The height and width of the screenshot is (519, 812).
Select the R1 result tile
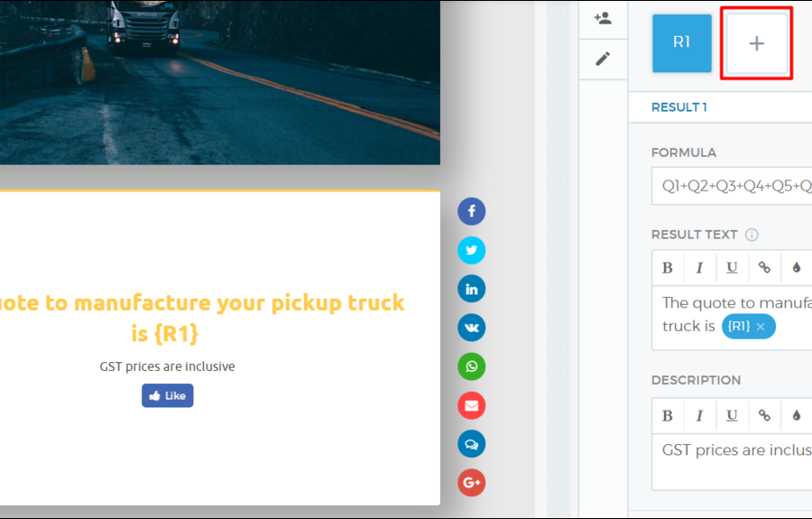click(x=681, y=43)
